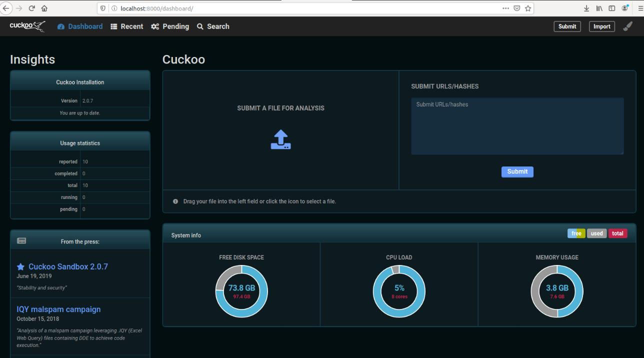
Task: Click the Memory Usage donut chart
Action: tap(557, 291)
